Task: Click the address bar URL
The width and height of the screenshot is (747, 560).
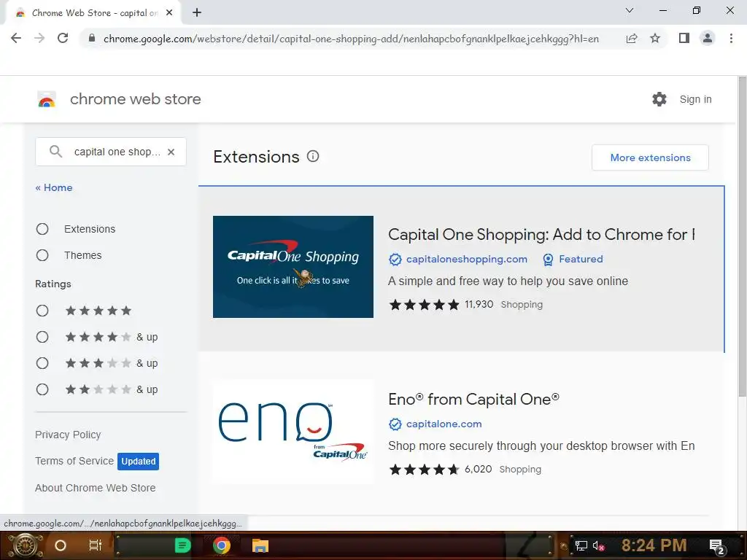Action: tap(351, 39)
